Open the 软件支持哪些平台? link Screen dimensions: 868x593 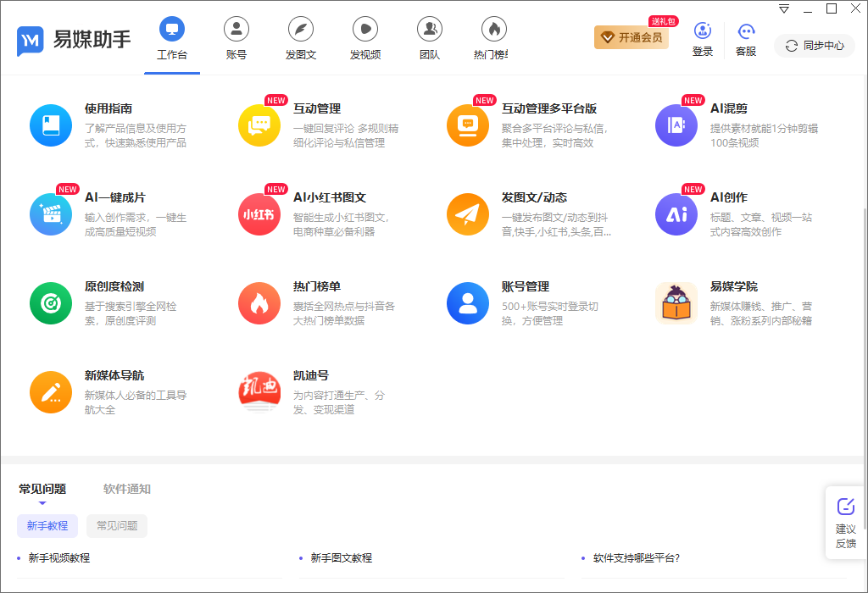[636, 558]
